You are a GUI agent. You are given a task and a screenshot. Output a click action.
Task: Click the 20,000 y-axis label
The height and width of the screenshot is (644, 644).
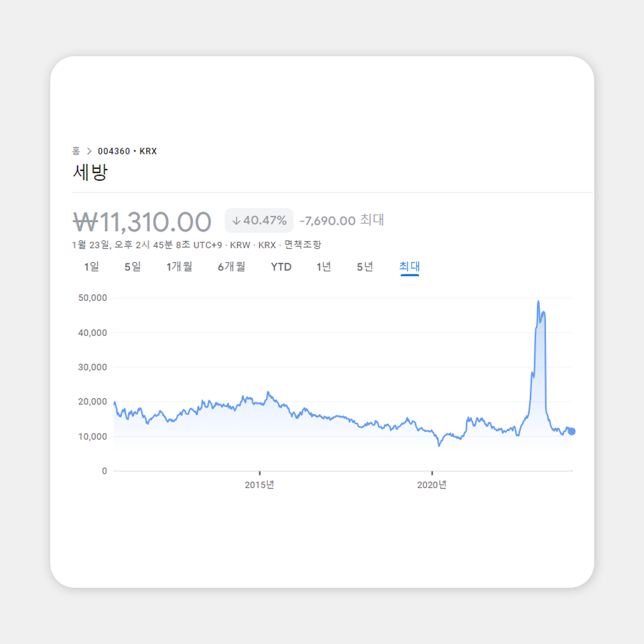point(92,402)
